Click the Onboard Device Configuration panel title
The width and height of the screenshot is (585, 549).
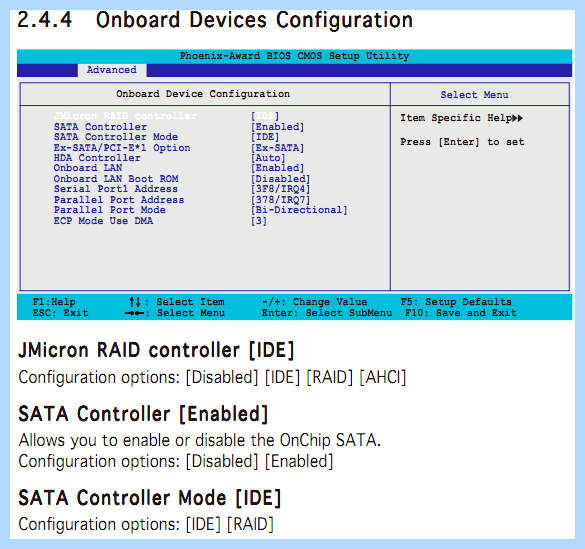point(203,94)
